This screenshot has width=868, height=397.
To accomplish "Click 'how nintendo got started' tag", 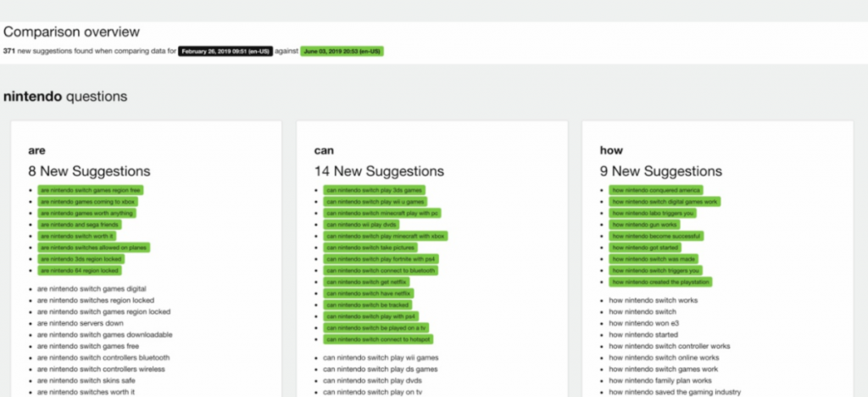I will 645,248.
